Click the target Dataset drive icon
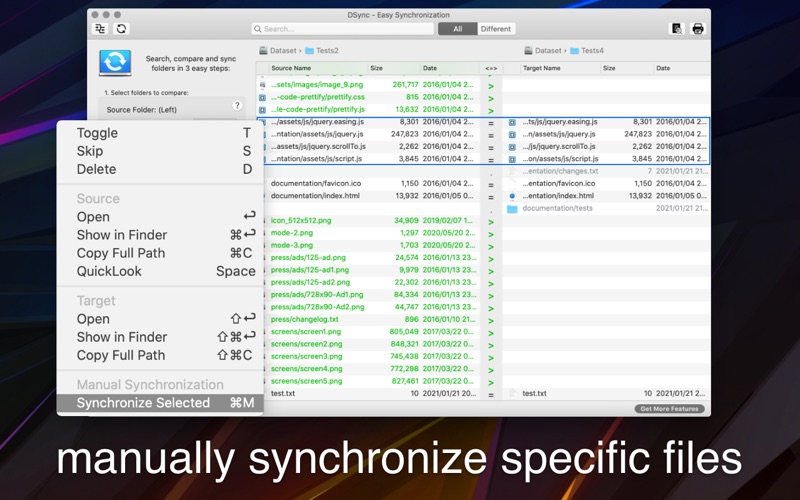This screenshot has height=500, width=800. click(529, 51)
